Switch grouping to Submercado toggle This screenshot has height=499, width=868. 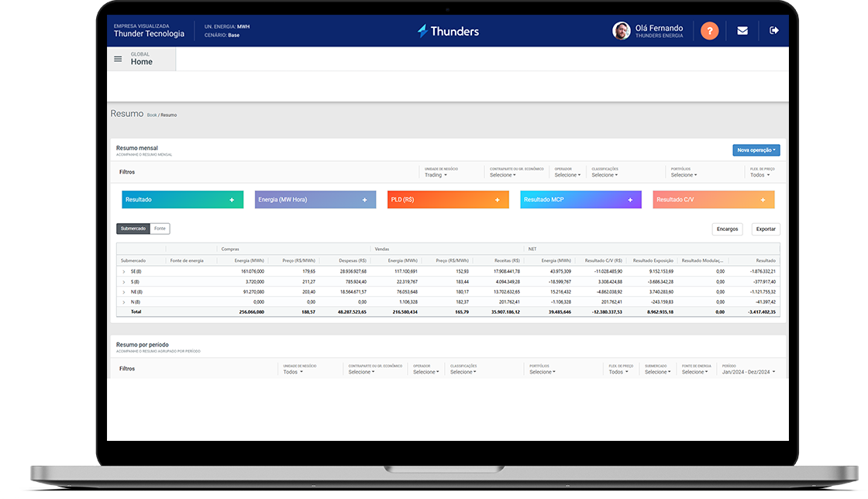tap(133, 229)
